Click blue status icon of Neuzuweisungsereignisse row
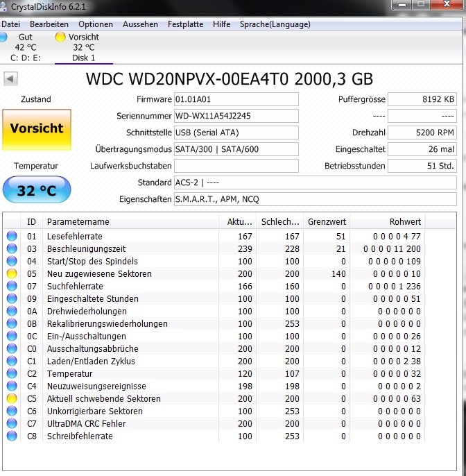Viewport: 466px width, 476px height. [x=12, y=386]
